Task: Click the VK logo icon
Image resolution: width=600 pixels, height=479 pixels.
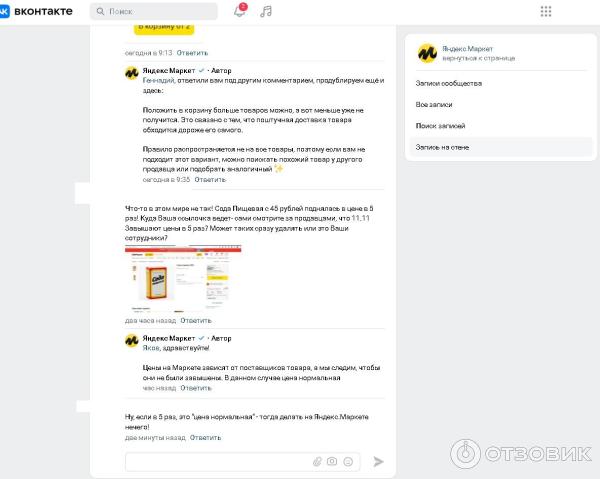Action: tap(4, 11)
